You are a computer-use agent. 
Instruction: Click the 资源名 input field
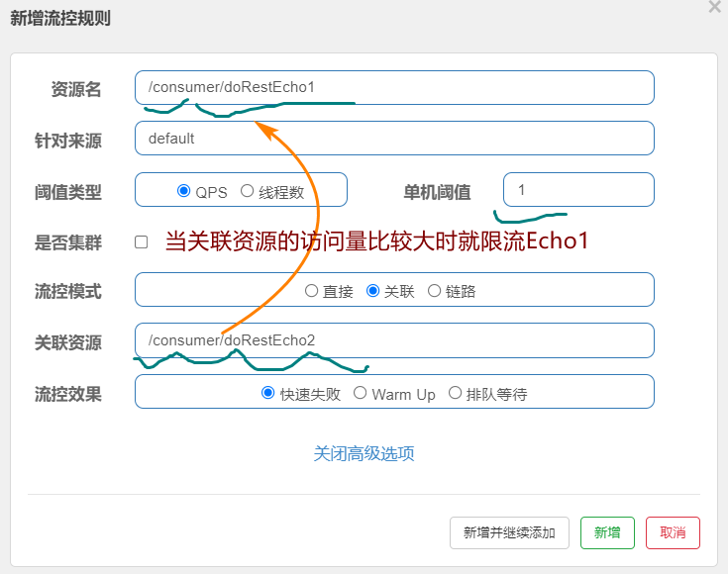pos(394,87)
